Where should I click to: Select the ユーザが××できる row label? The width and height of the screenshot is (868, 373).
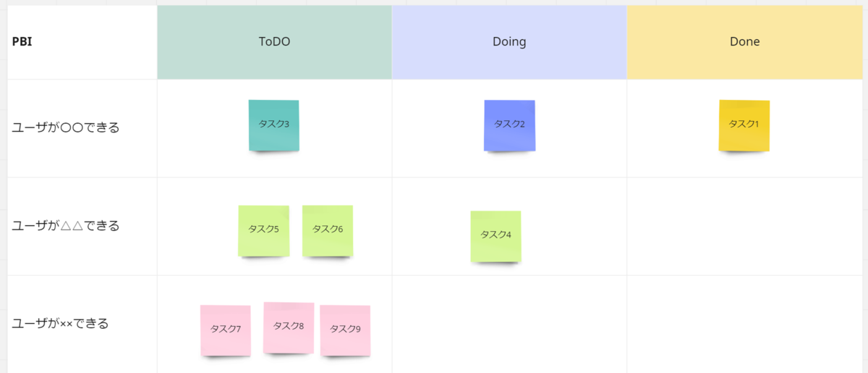[61, 324]
